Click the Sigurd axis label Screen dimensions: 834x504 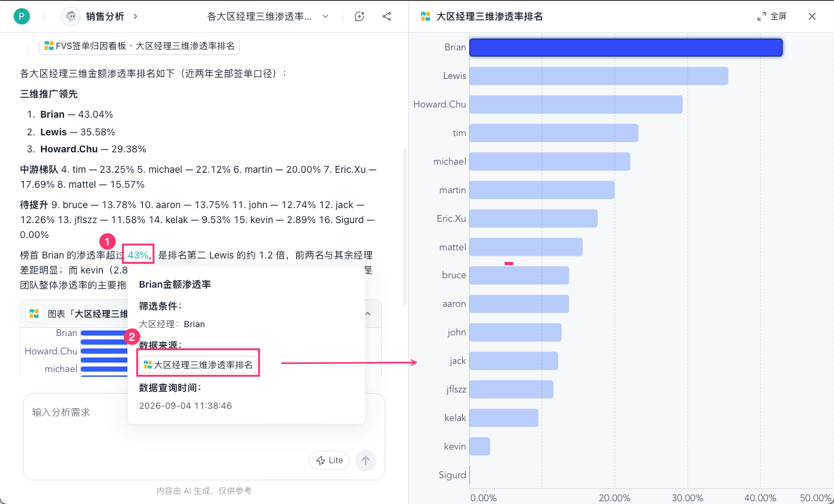click(452, 475)
